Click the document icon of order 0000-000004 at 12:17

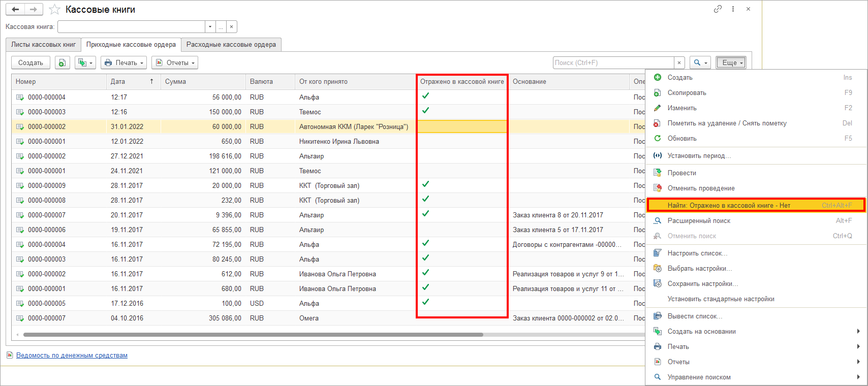coord(20,97)
